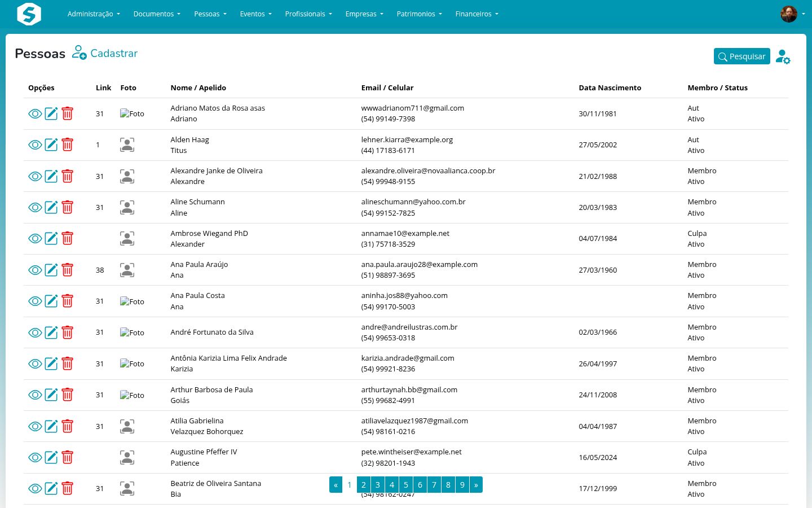Edit Aline Schumann record

(51, 207)
